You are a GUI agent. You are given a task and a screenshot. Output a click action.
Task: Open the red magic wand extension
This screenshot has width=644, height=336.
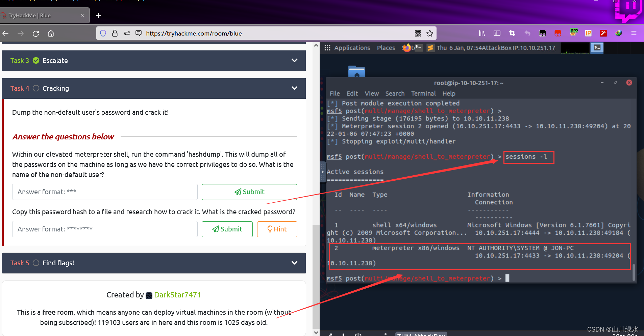coord(603,33)
